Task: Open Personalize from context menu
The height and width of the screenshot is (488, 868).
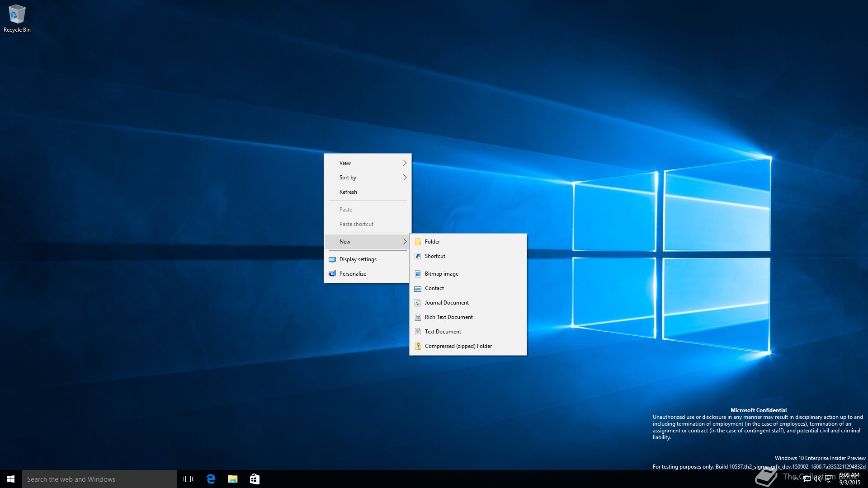Action: (368, 274)
